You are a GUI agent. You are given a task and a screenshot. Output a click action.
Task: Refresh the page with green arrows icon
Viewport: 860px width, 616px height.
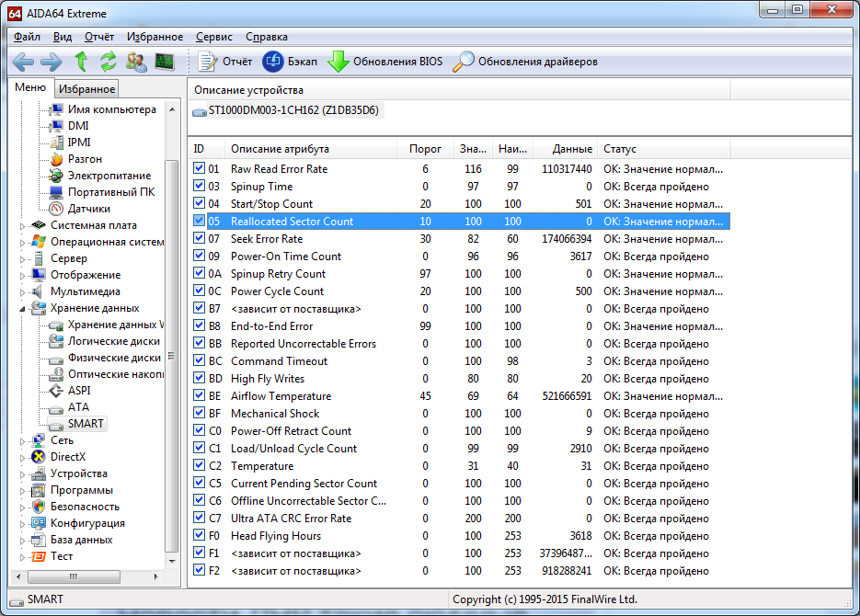click(108, 62)
